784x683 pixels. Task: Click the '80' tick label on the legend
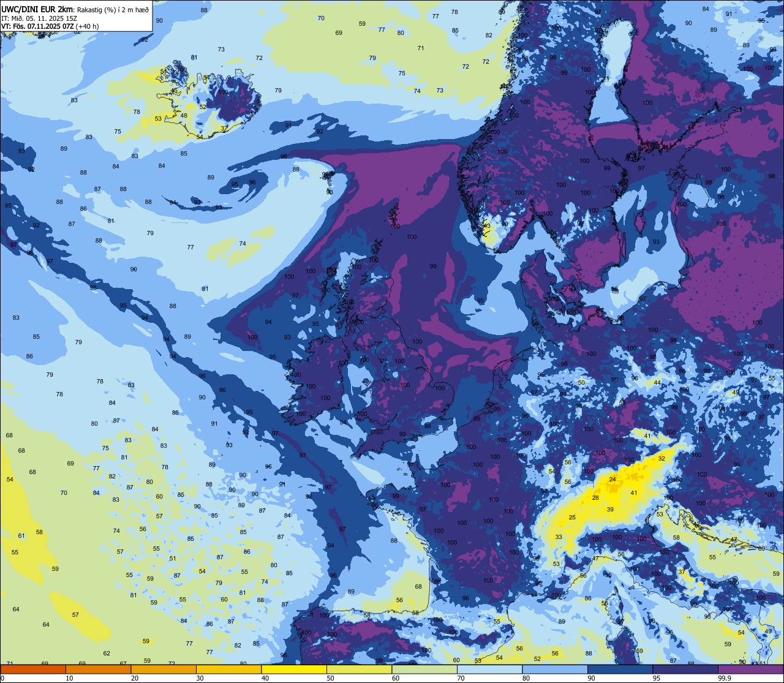pos(526,678)
